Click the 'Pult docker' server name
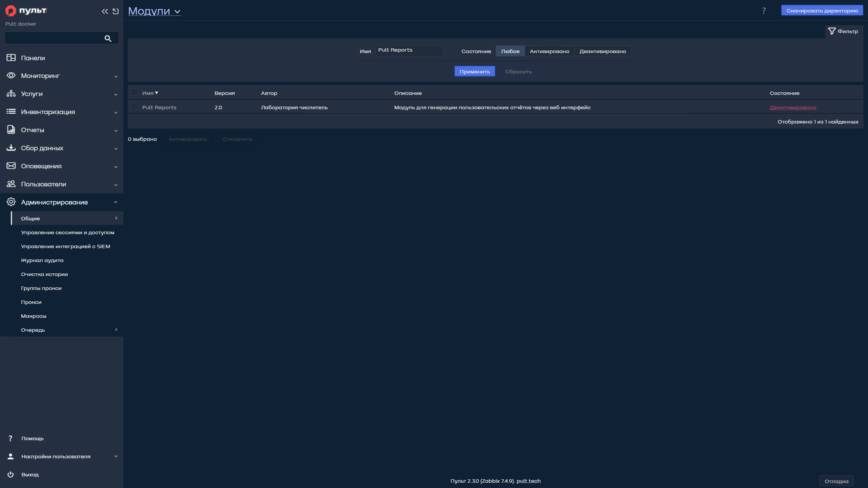Image resolution: width=868 pixels, height=488 pixels. 21,24
